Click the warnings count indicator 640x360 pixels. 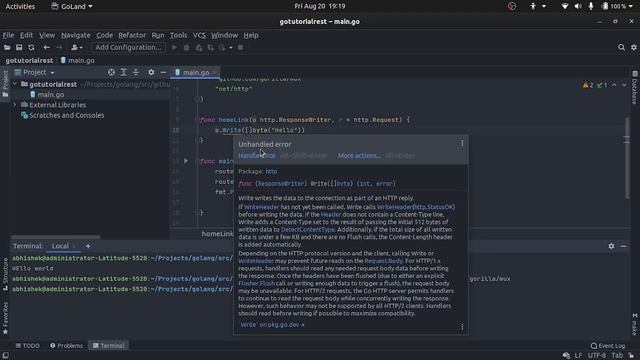(588, 85)
